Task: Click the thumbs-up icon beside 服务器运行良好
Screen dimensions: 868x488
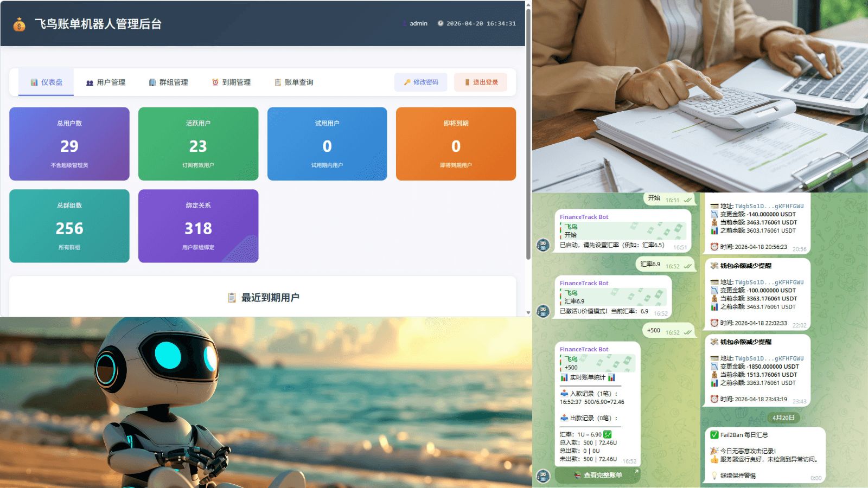Action: pyautogui.click(x=714, y=459)
